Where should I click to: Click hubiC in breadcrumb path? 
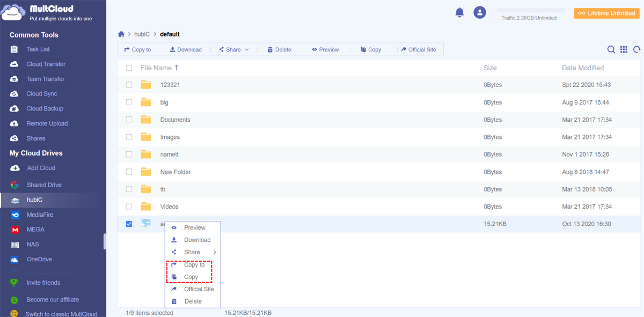[x=142, y=34]
